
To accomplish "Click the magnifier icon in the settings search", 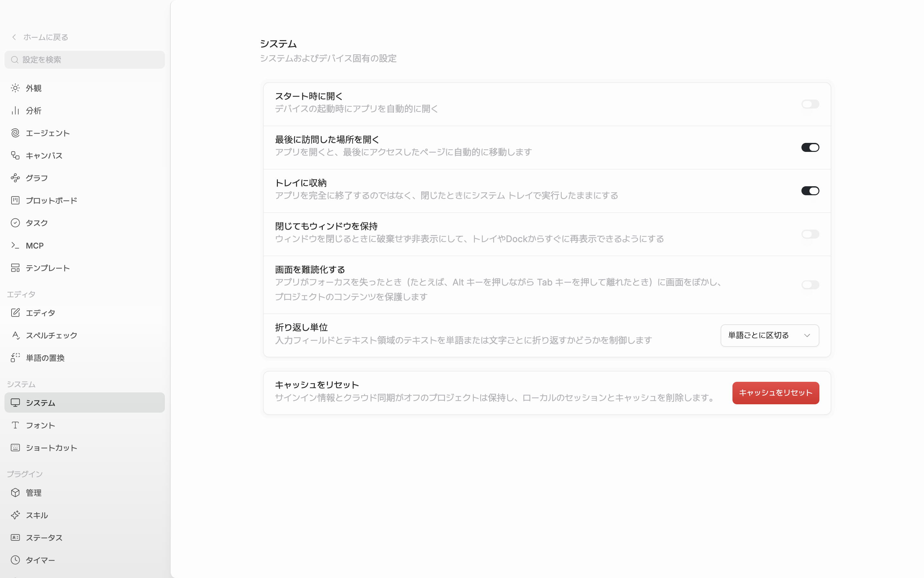I will tap(15, 60).
